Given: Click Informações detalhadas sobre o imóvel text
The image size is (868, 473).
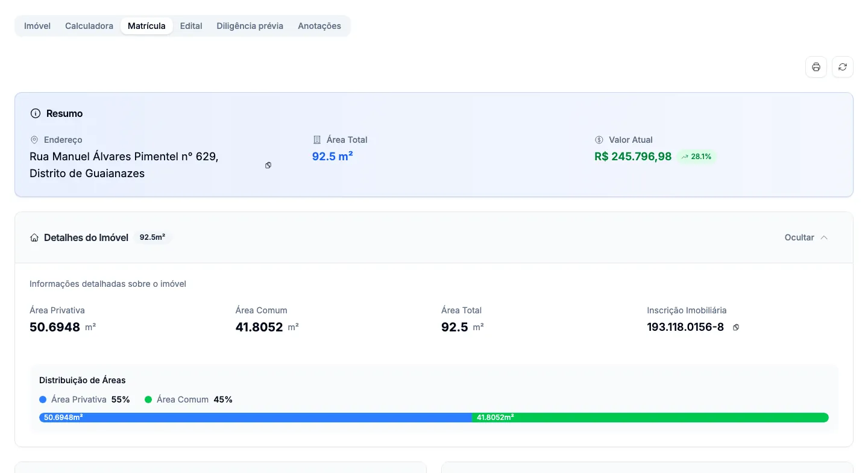Looking at the screenshot, I should pyautogui.click(x=108, y=284).
